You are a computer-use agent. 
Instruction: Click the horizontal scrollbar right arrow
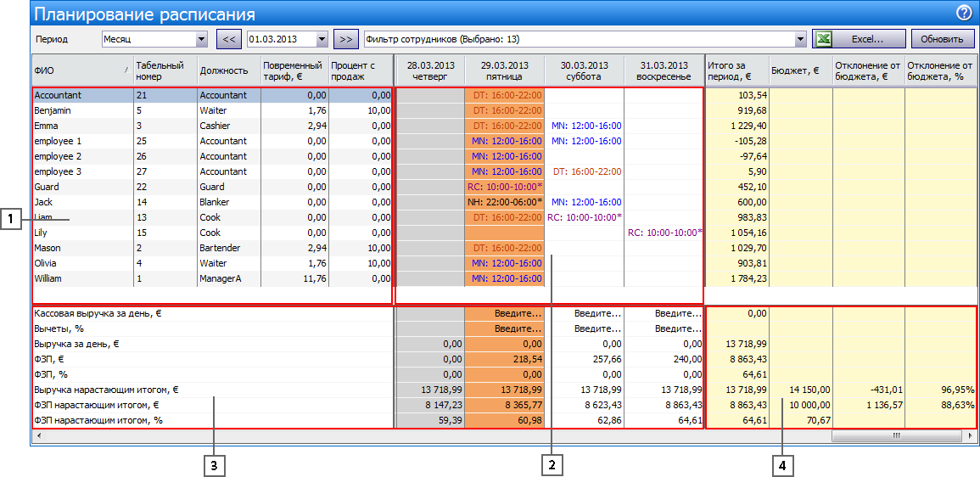click(x=969, y=436)
